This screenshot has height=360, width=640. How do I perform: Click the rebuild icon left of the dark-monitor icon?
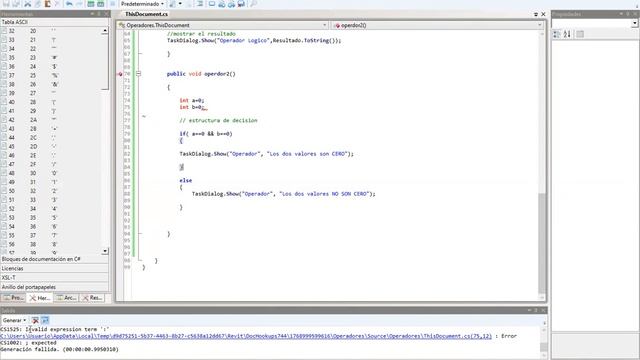(x=231, y=4)
